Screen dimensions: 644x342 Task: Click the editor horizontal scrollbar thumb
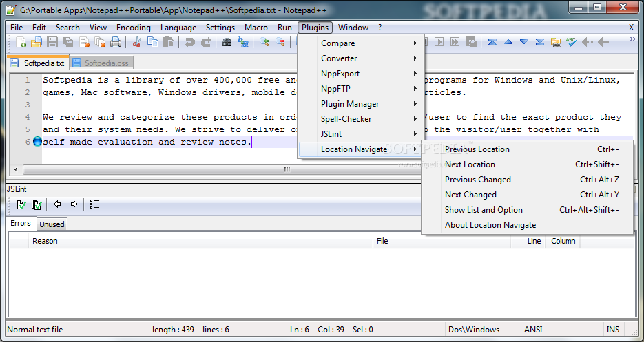point(287,169)
